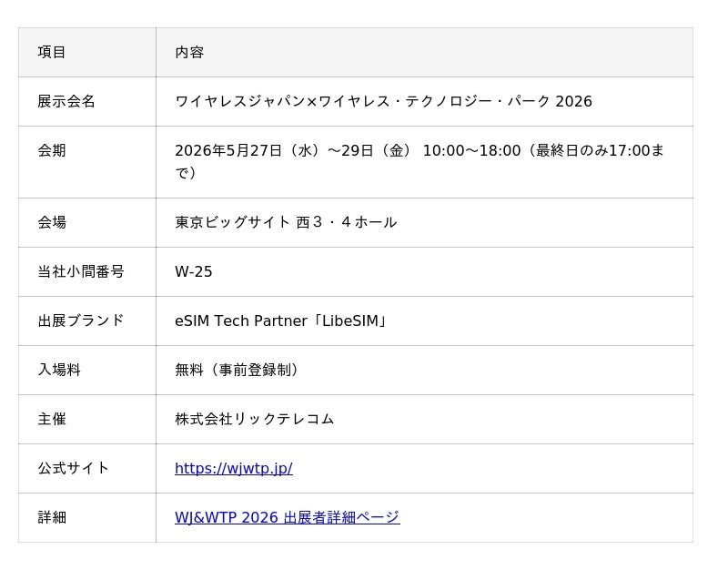
Task: Click the booth number W-25
Action: [x=193, y=271]
